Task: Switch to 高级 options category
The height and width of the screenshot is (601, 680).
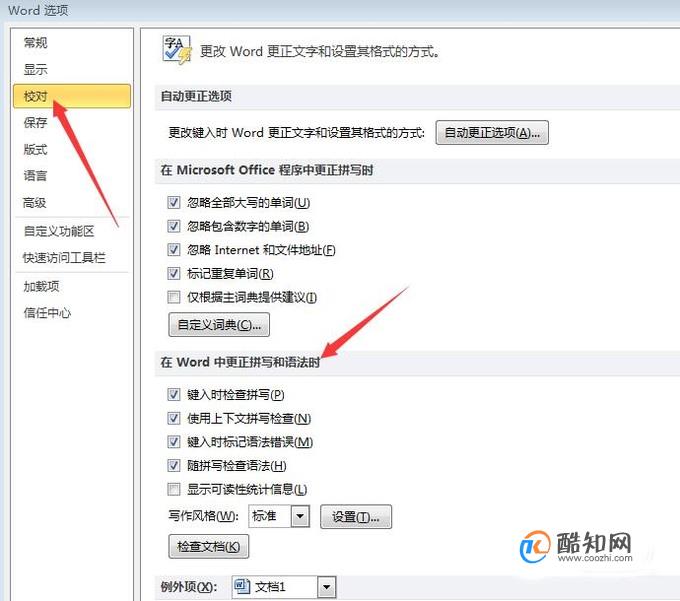Action: pos(35,203)
